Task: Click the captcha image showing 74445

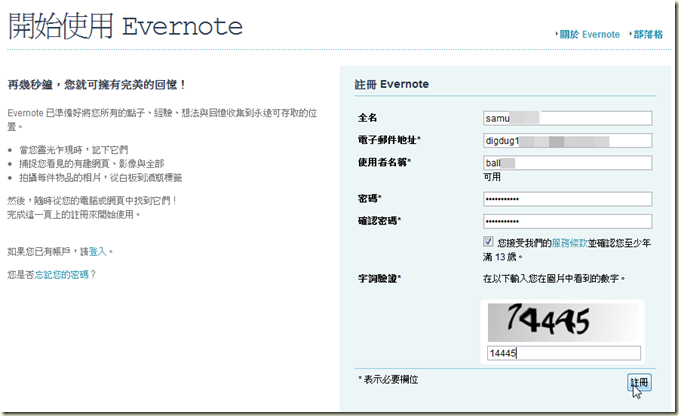Action: tap(563, 322)
